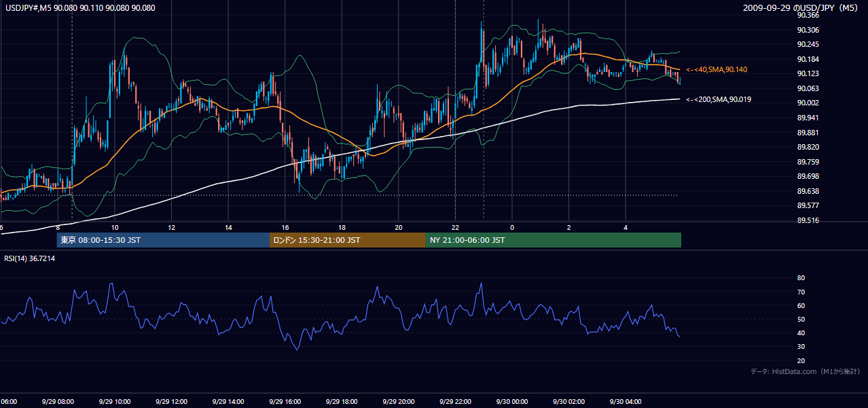Viewport: 868px width, 408px height.
Task: Click the 9/29 12:00 date label
Action: coord(172,401)
